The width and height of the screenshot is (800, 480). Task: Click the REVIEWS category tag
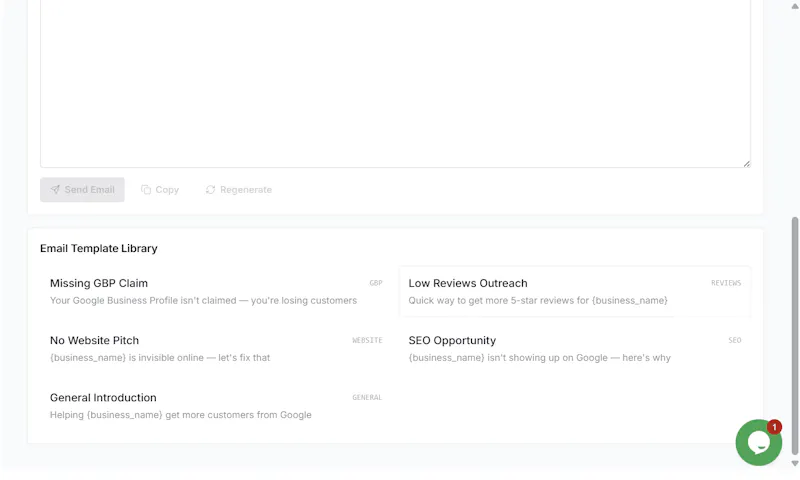726,283
